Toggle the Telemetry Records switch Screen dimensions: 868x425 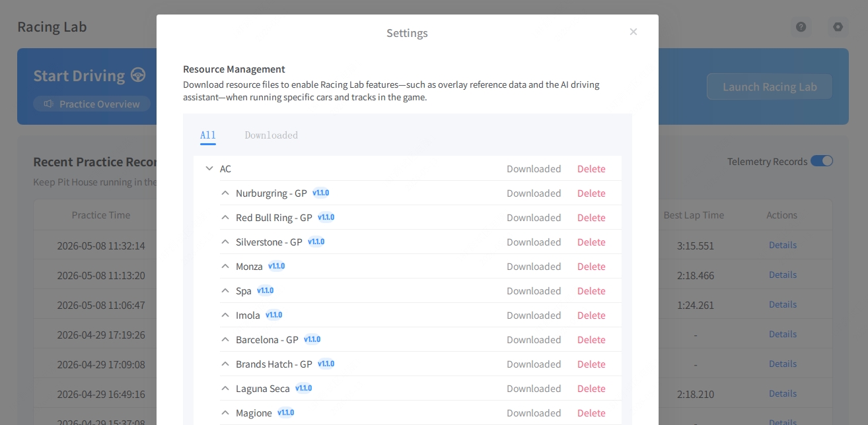coord(822,161)
